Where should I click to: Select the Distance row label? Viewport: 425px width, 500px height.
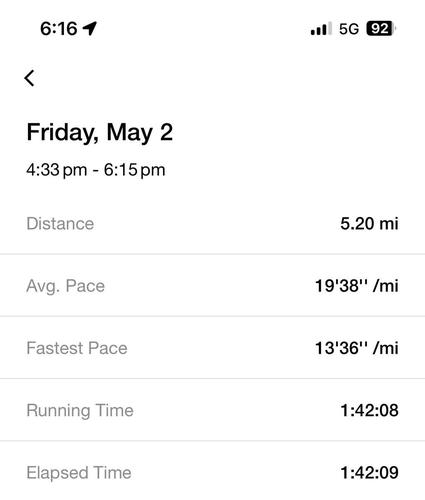click(60, 223)
